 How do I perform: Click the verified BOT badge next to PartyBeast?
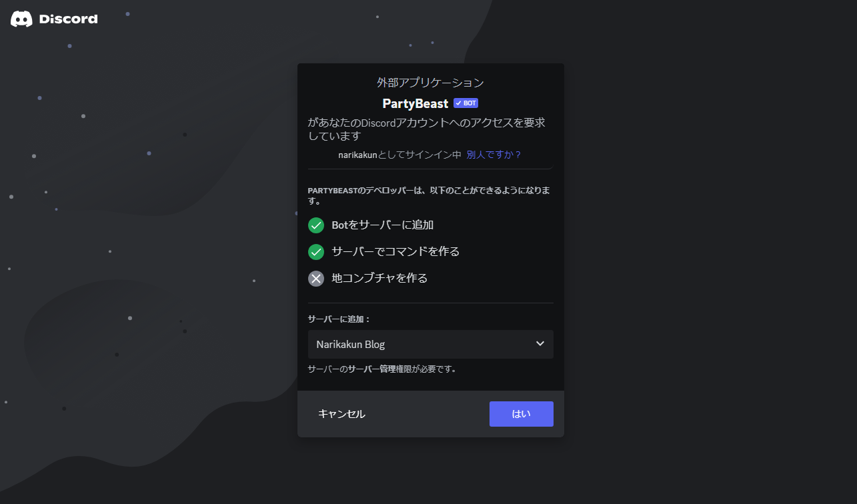(465, 103)
